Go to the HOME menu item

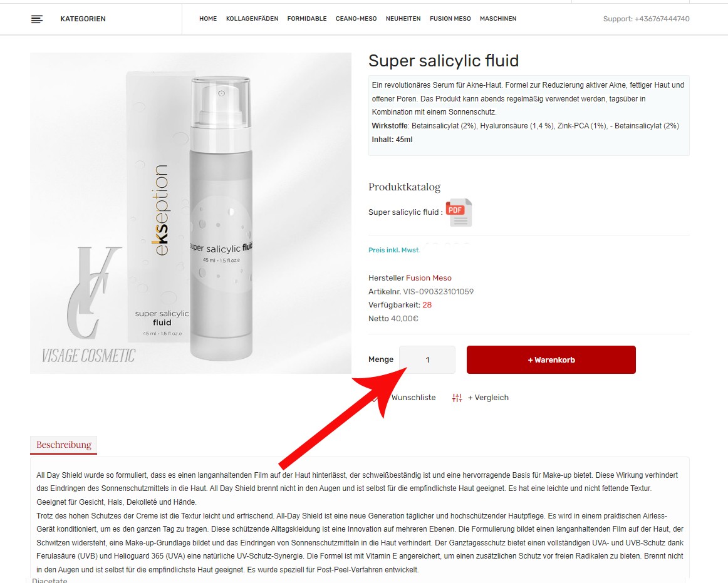pyautogui.click(x=208, y=19)
